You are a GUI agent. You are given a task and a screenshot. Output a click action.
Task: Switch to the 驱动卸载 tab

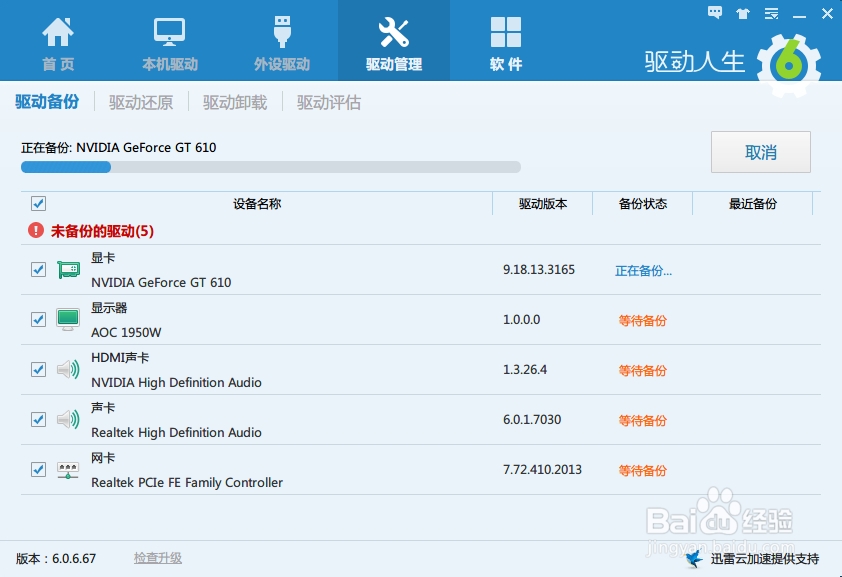coord(235,102)
